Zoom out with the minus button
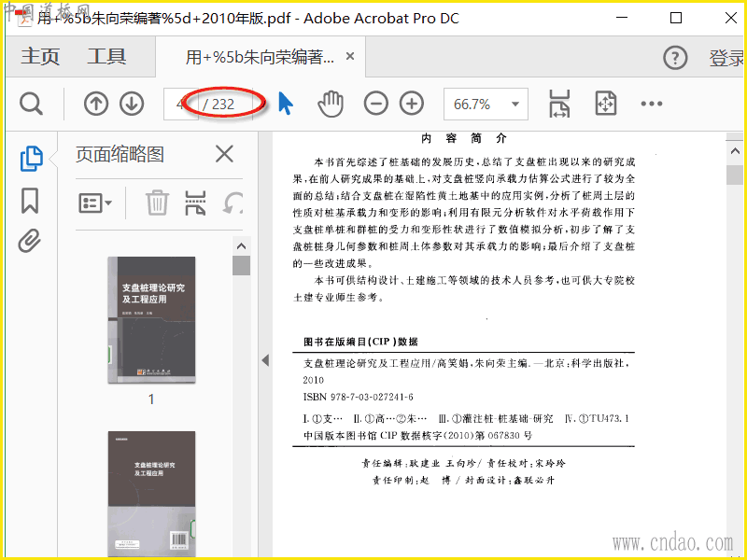This screenshot has width=747, height=560. 376,104
